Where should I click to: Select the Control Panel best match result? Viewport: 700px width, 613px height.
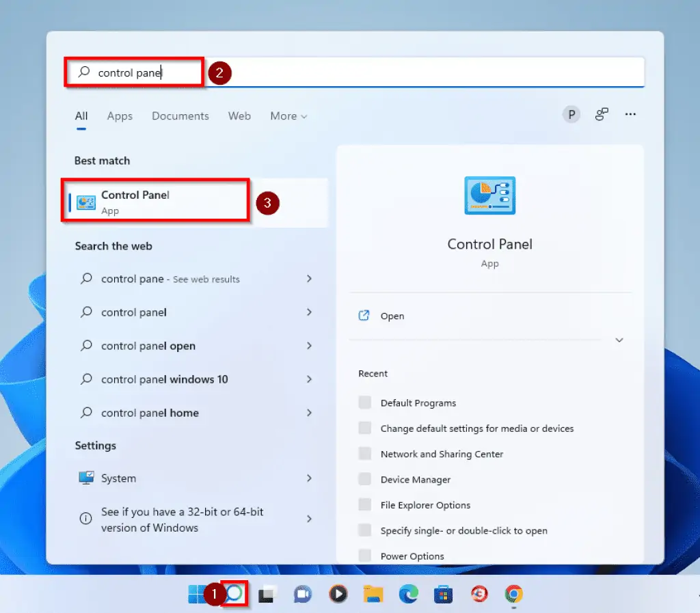[x=156, y=201]
